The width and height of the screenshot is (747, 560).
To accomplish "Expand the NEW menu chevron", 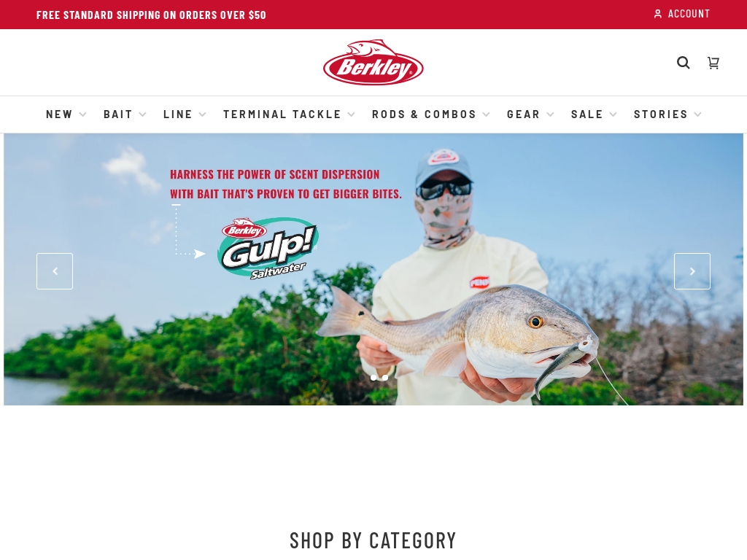I will pos(83,114).
